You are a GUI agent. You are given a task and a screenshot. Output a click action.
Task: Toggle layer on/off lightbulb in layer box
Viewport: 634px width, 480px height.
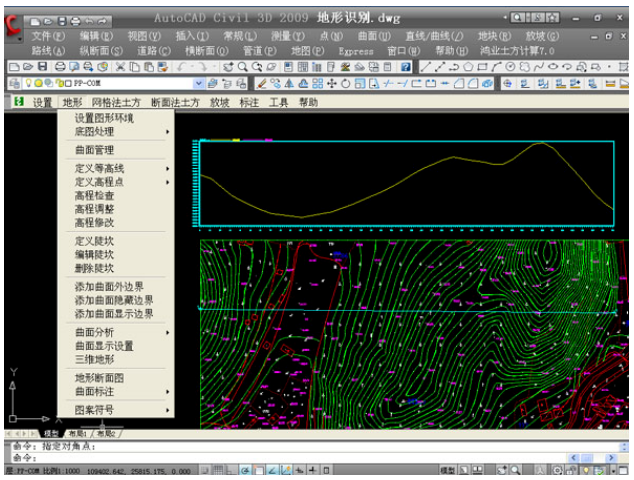coord(28,83)
